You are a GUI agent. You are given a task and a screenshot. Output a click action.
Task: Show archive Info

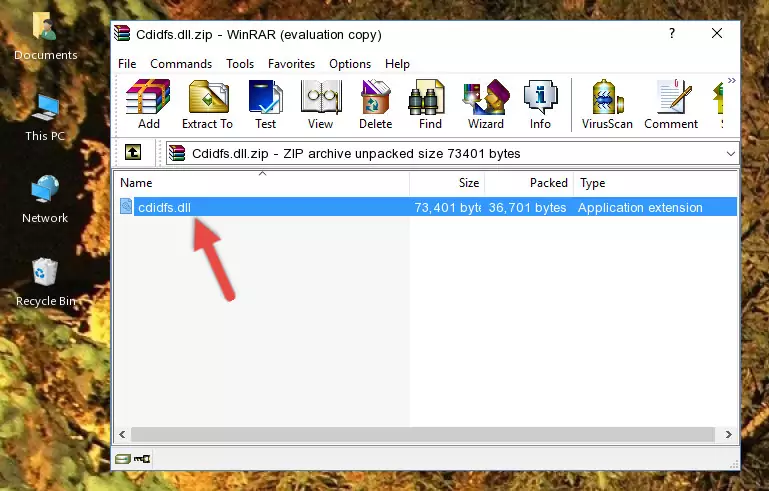click(x=540, y=104)
